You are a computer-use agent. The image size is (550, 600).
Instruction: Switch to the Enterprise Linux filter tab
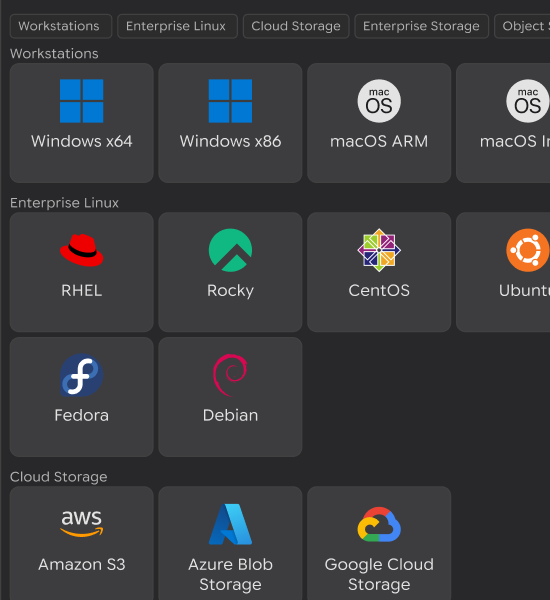pos(177,26)
